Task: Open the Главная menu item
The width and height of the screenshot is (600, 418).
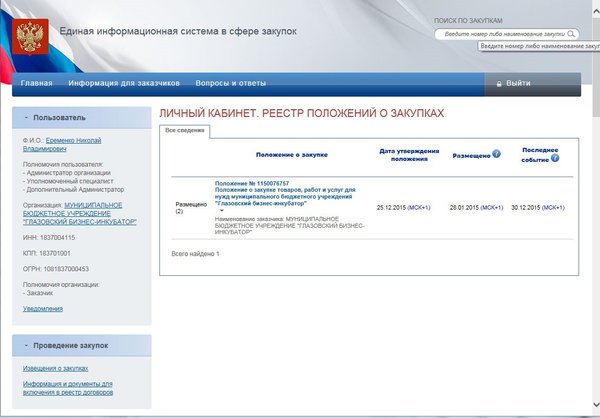Action: [x=36, y=83]
